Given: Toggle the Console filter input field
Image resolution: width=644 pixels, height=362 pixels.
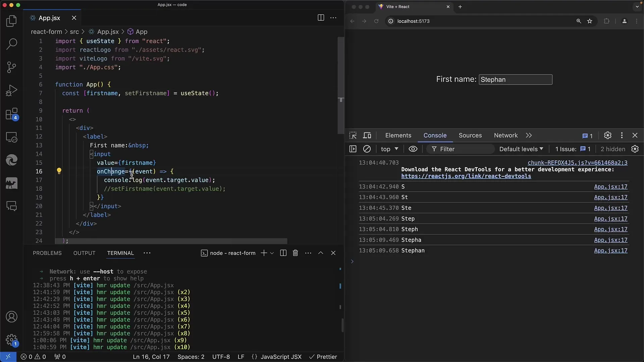Looking at the screenshot, I should coord(460,149).
